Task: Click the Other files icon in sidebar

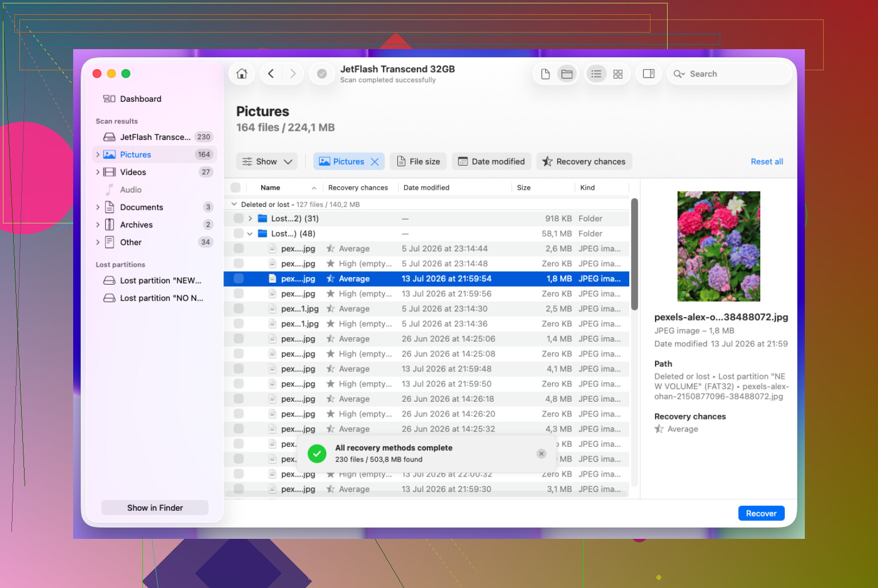Action: (109, 242)
